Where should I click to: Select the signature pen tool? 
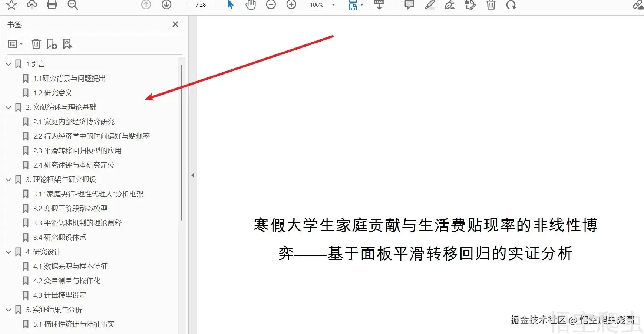pos(450,4)
